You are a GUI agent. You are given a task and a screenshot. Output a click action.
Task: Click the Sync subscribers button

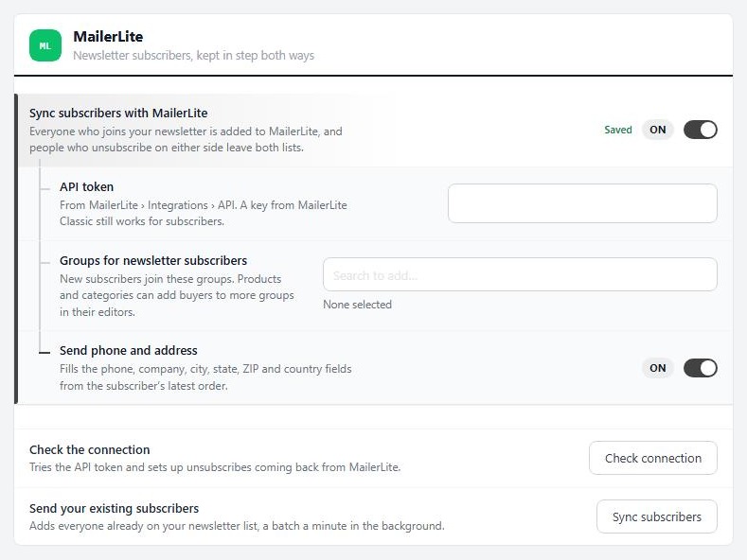pos(656,516)
